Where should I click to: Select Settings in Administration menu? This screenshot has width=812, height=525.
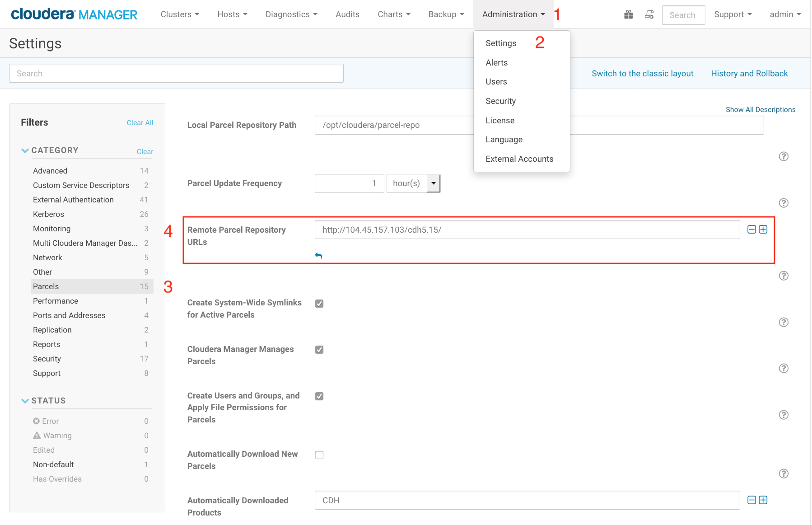tap(501, 43)
